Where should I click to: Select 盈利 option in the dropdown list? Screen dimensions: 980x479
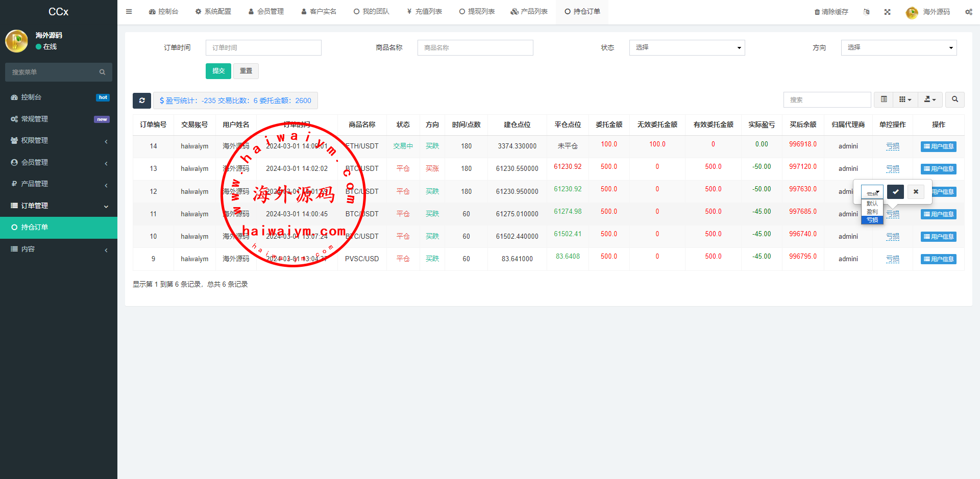[872, 212]
